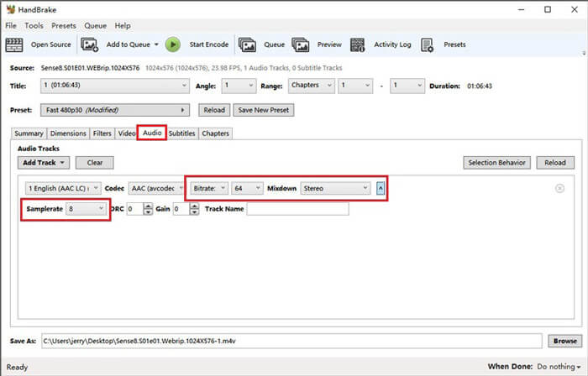The width and height of the screenshot is (588, 376).
Task: Click the Reload button in Audio Tracks
Action: [555, 163]
